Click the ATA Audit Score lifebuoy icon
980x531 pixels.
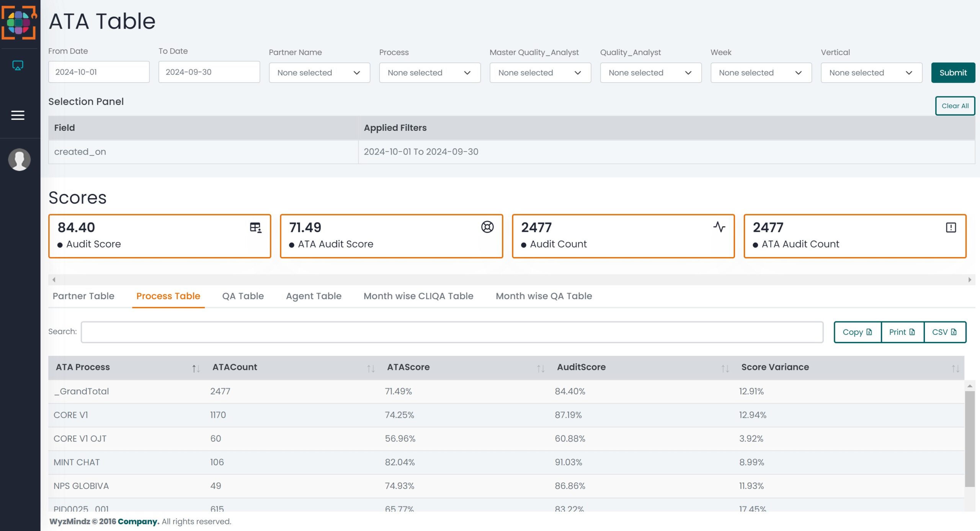[x=487, y=227]
